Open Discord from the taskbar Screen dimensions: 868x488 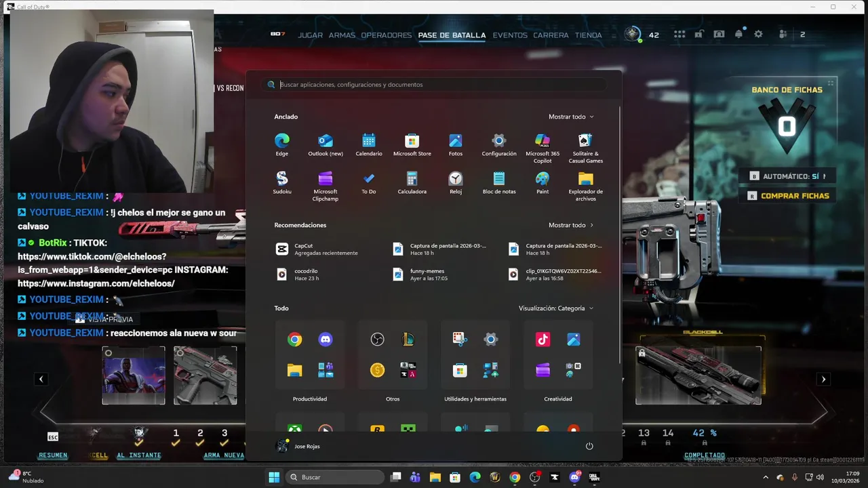click(x=575, y=477)
